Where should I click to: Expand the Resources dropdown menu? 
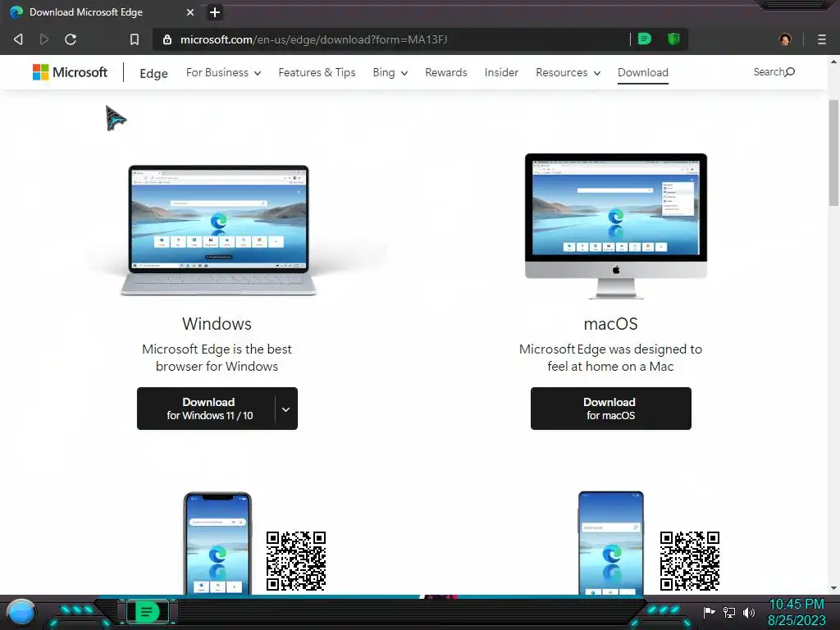(x=568, y=73)
